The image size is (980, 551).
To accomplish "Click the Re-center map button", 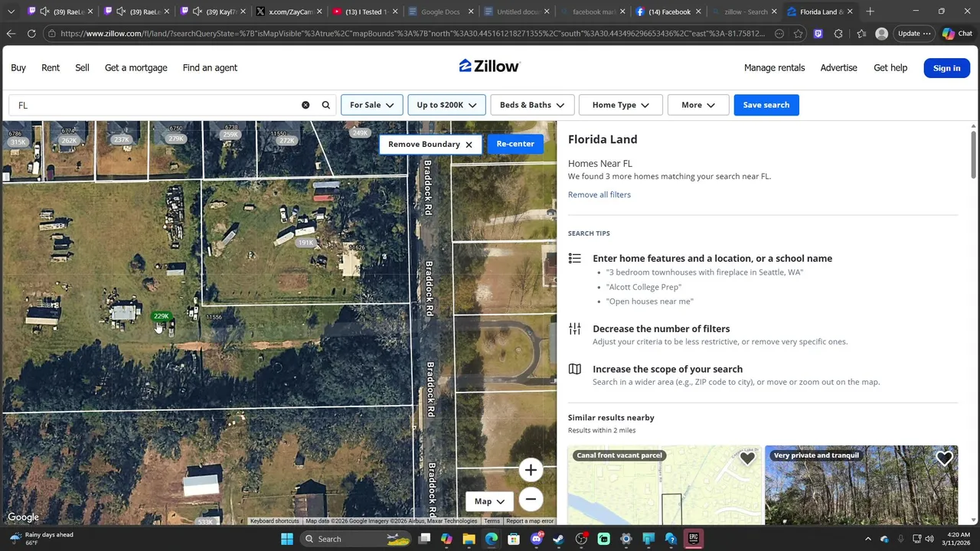I will 515,144.
